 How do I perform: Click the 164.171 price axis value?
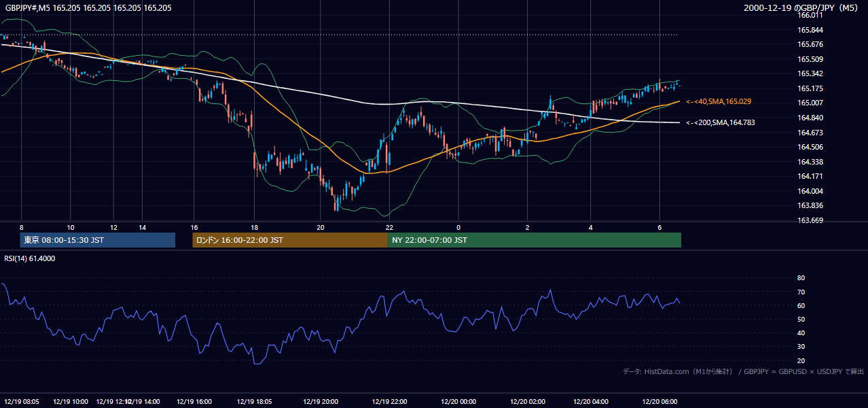(x=810, y=176)
